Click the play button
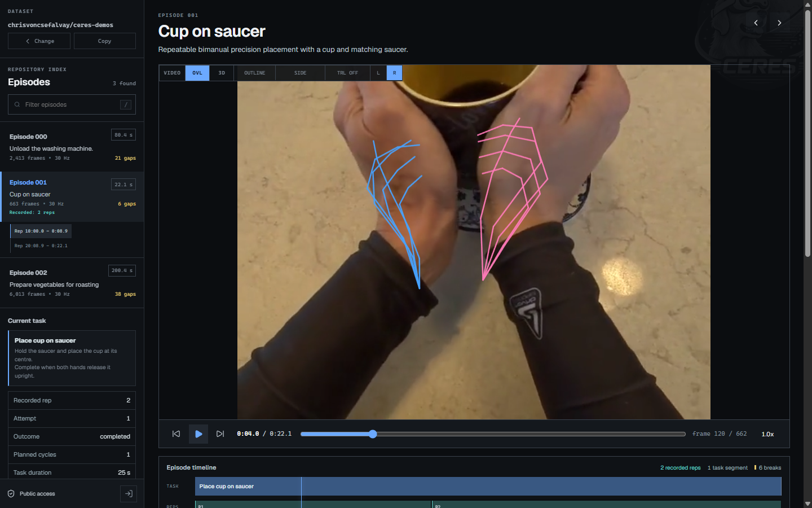 (198, 434)
